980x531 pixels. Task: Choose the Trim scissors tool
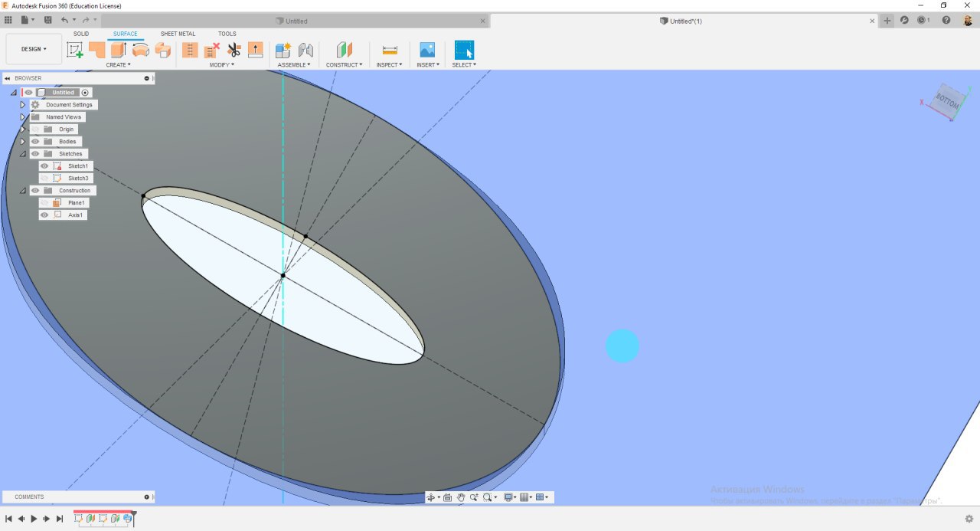[x=234, y=51]
